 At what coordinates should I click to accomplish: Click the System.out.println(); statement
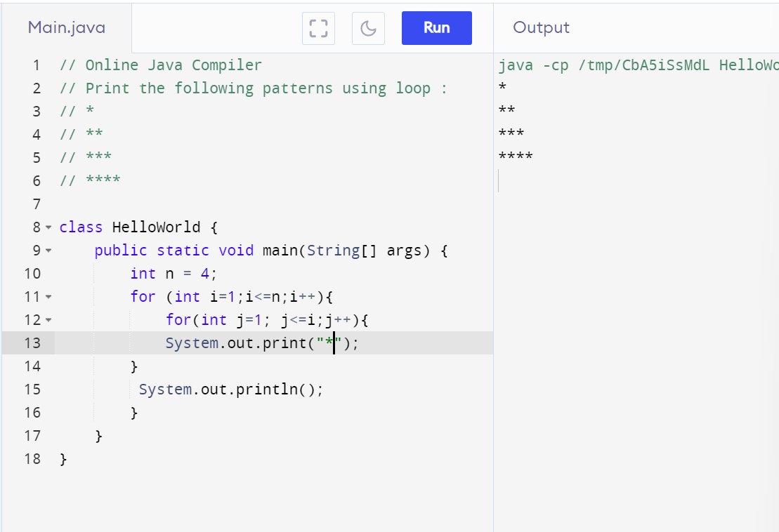(230, 390)
